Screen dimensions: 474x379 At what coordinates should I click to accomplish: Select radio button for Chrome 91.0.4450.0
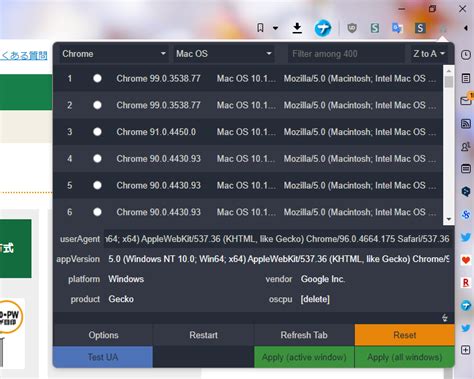97,132
